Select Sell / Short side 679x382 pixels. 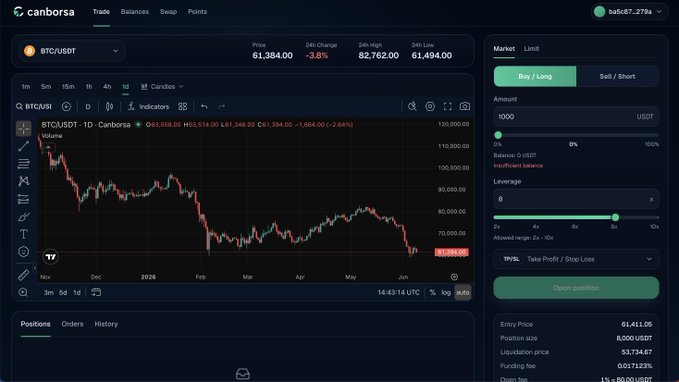(x=618, y=76)
